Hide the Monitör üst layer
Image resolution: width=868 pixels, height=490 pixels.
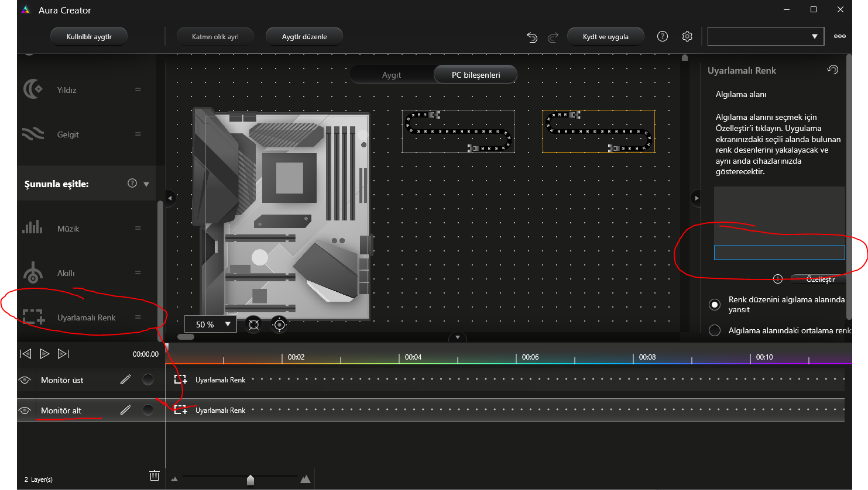[x=25, y=380]
